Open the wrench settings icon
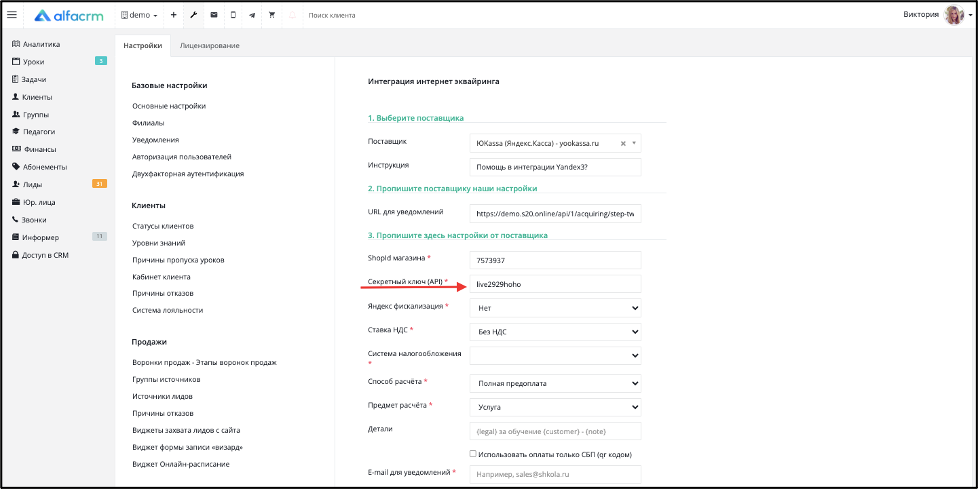The width and height of the screenshot is (979, 489). [193, 15]
